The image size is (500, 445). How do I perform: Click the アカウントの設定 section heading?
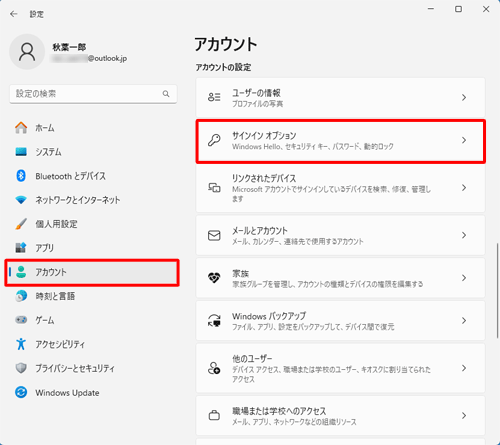point(223,67)
